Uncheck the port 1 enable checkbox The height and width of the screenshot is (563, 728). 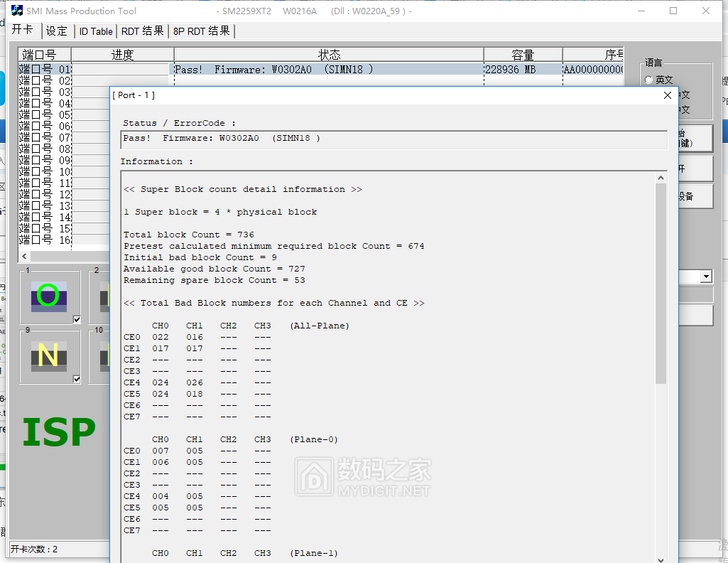click(x=77, y=319)
